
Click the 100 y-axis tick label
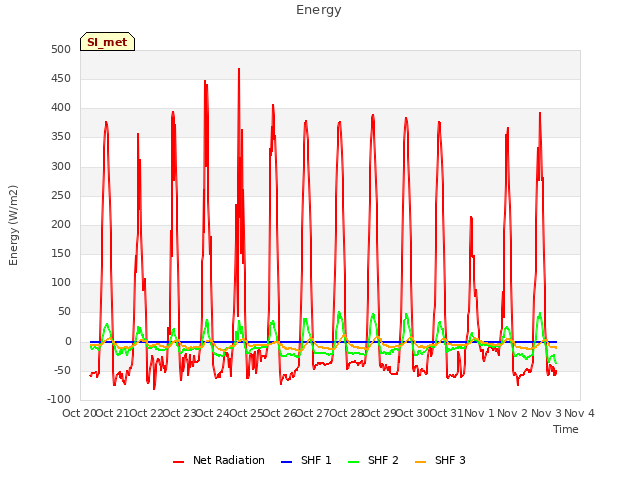61,282
